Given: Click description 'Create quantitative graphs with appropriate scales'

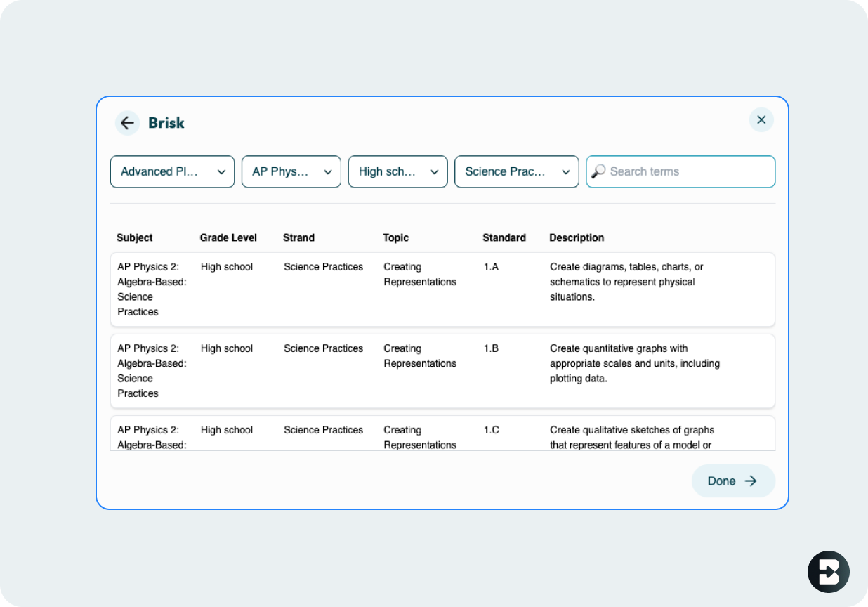Looking at the screenshot, I should pyautogui.click(x=635, y=363).
